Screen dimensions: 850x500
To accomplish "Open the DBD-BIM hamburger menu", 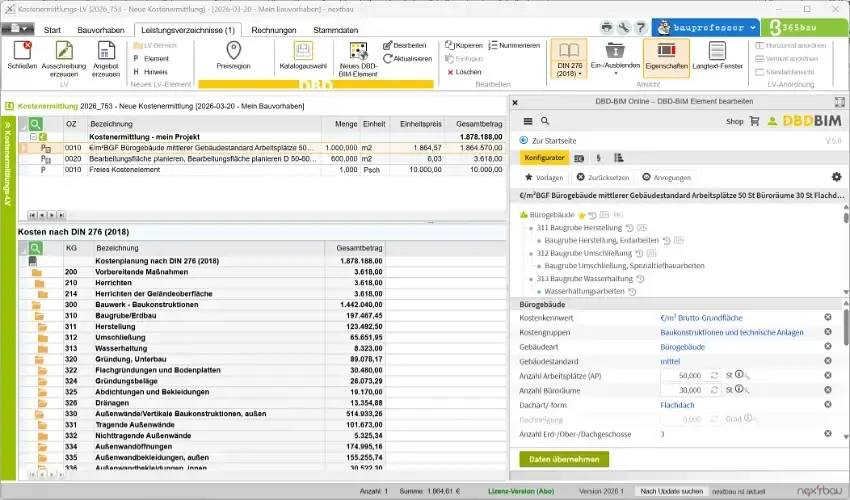I will pyautogui.click(x=527, y=121).
